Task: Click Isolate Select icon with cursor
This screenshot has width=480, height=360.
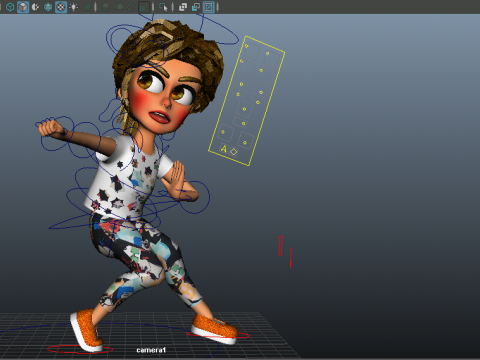Action: coord(163,7)
